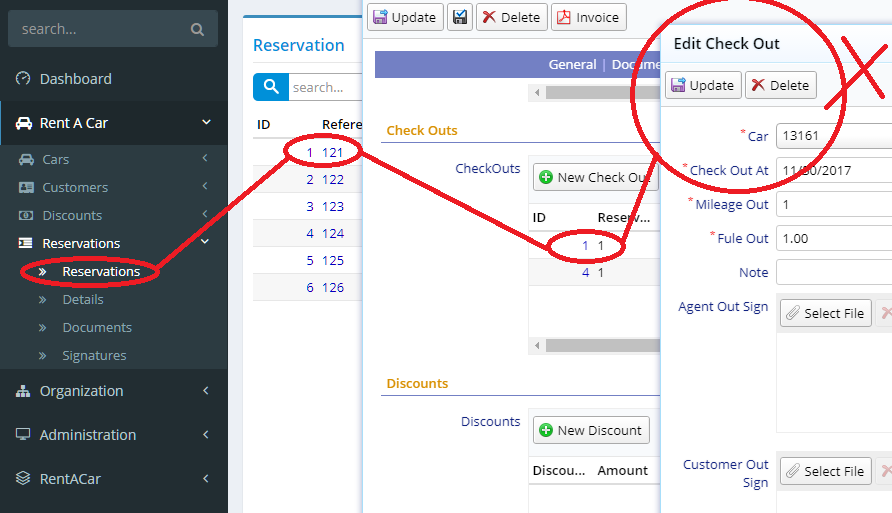This screenshot has width=892, height=513.
Task: Click the blue grid search icon button
Action: [271, 87]
